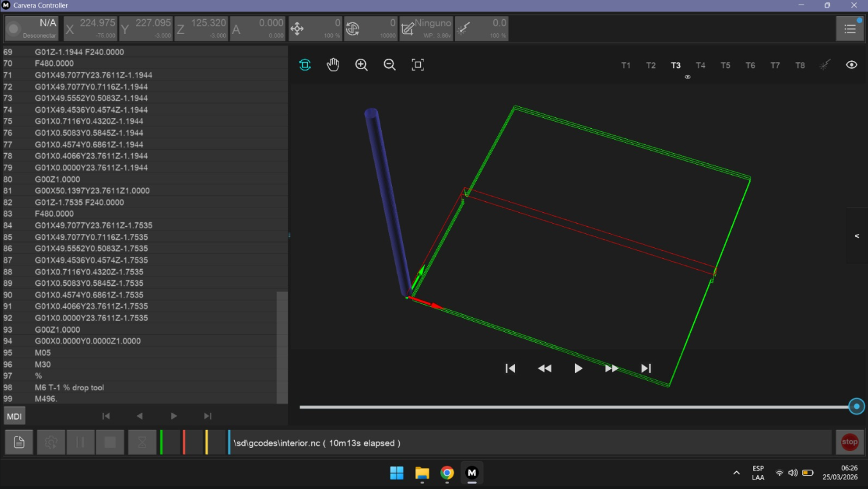Click the hourglass time button
This screenshot has height=489, width=868.
pos(142,442)
